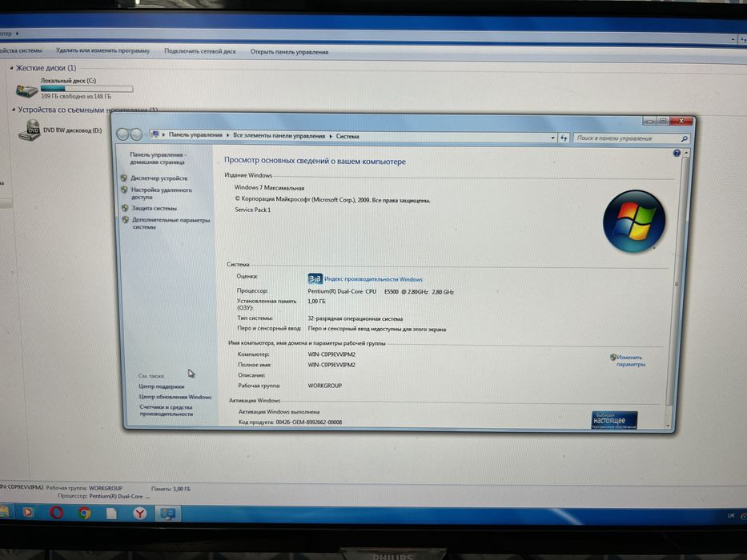Click the control panel icon in address bar
747x560 pixels.
155,134
